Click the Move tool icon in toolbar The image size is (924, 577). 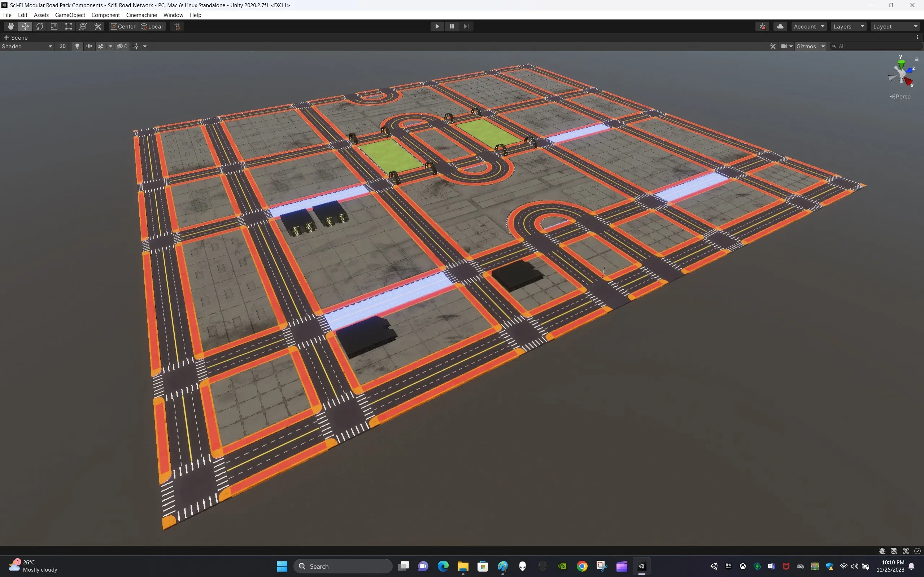[25, 26]
